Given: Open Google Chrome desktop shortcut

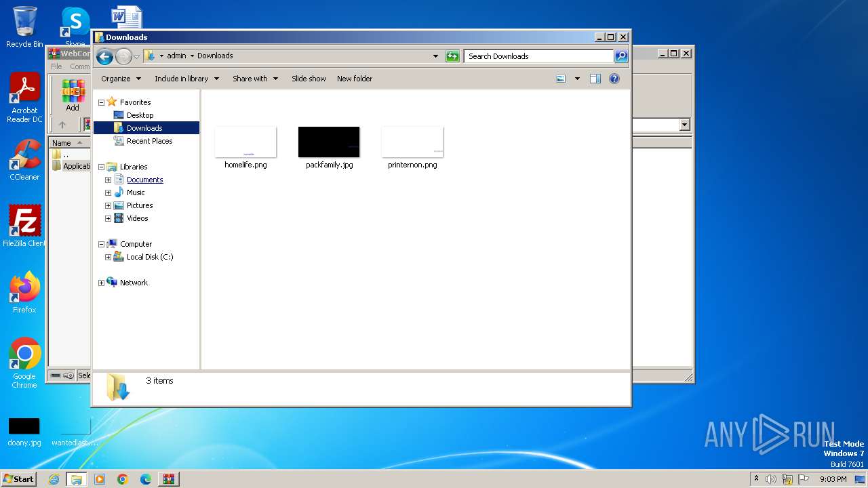Looking at the screenshot, I should tap(24, 363).
